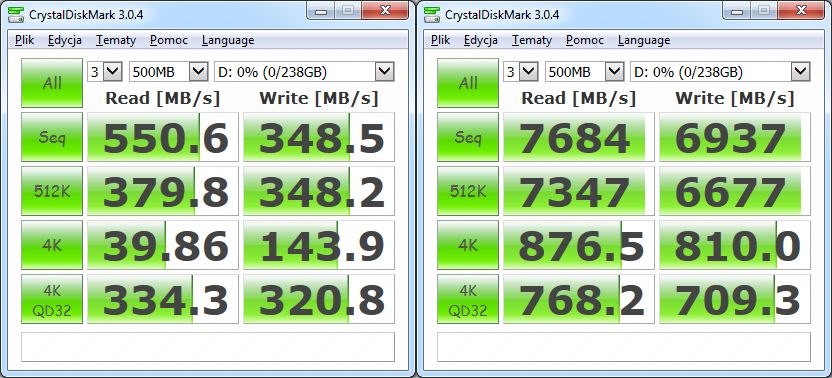Expand 500MB test size dropdown, left window
Viewport: 832px width, 378px height.
click(198, 71)
